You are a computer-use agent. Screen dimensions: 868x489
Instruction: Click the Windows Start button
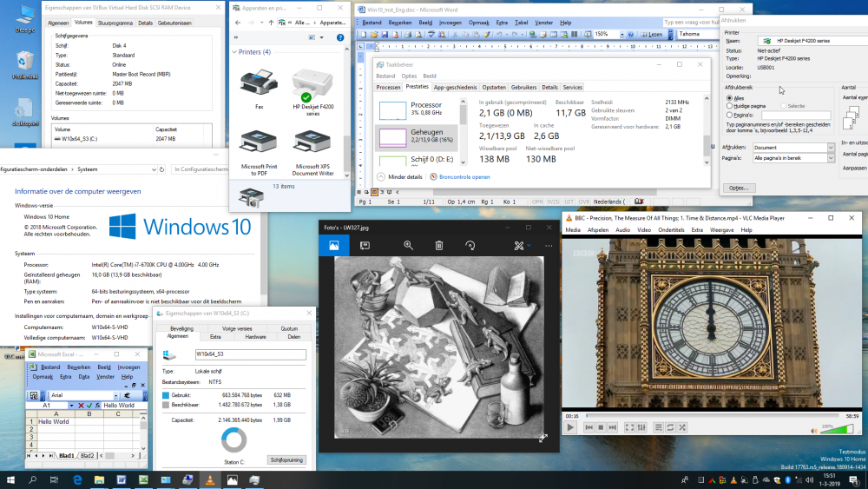point(10,480)
